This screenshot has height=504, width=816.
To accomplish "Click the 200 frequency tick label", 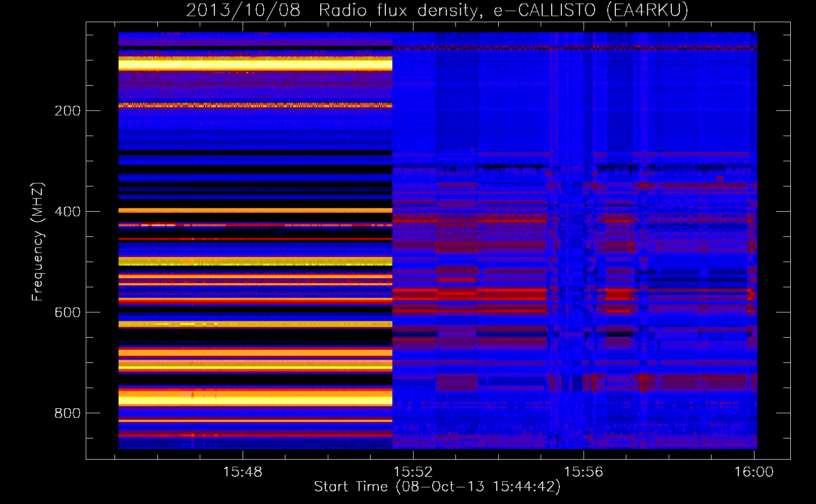I will coord(68,111).
